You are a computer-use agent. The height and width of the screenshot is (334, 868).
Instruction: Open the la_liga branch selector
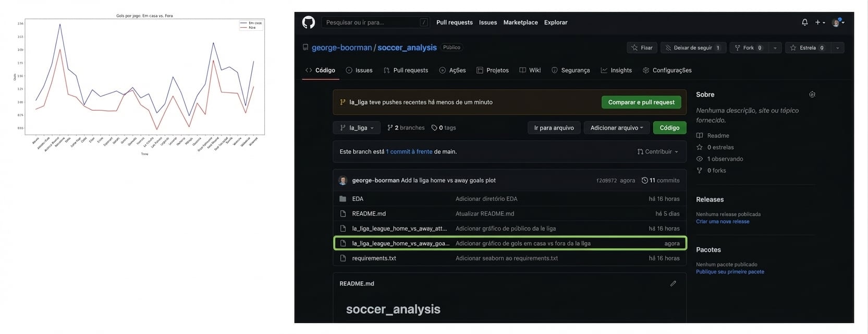pyautogui.click(x=357, y=127)
